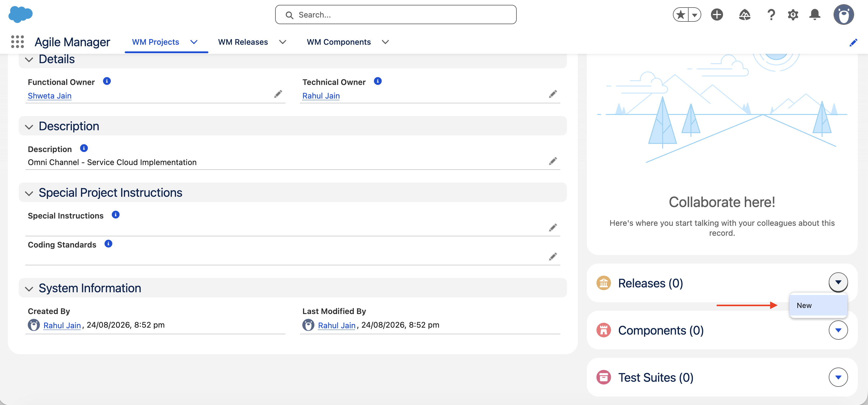Collapse the Special Project Instructions section

click(29, 193)
